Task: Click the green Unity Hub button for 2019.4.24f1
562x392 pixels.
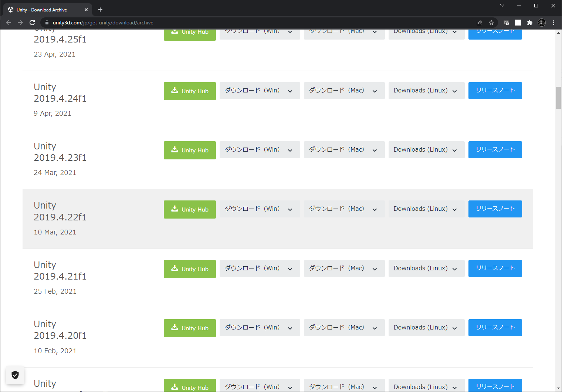Action: click(x=190, y=91)
